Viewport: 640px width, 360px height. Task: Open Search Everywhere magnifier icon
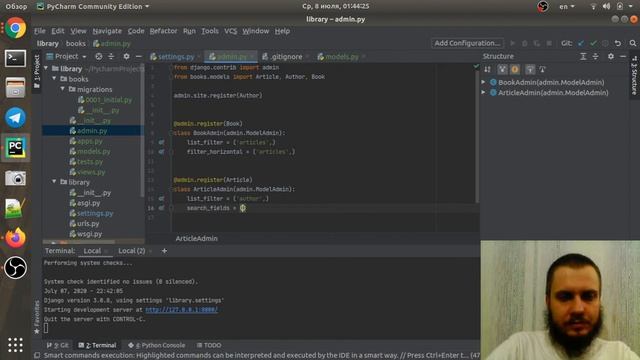point(633,43)
